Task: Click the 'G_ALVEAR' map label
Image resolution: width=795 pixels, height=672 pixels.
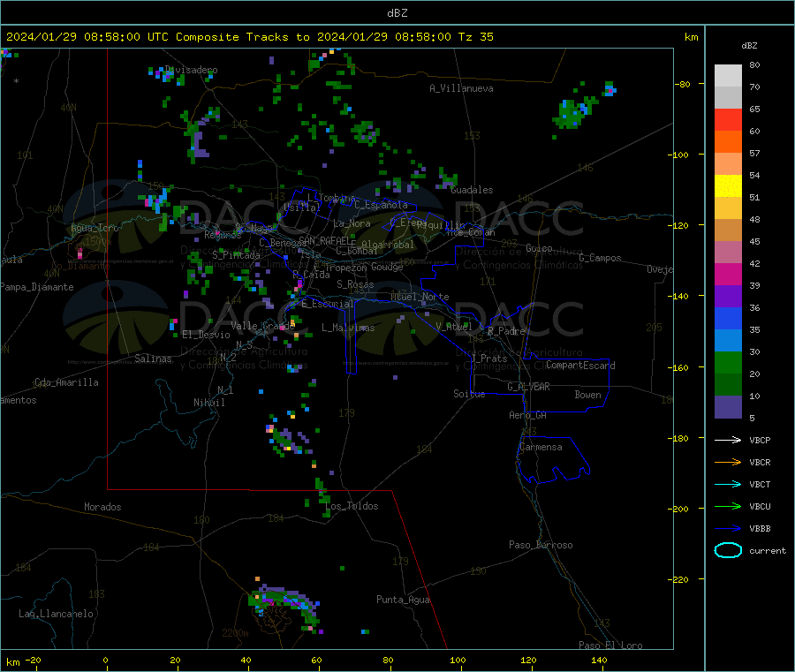Action: point(529,387)
